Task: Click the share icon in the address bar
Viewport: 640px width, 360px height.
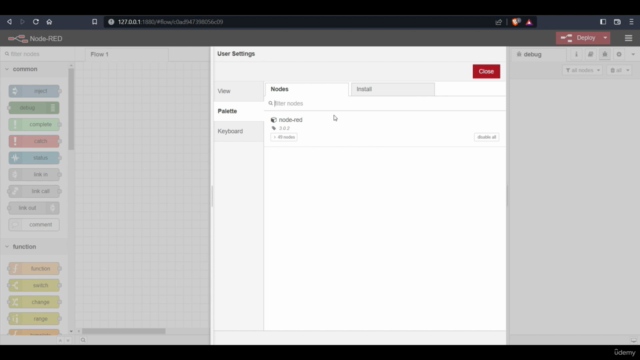Action: coord(498,22)
